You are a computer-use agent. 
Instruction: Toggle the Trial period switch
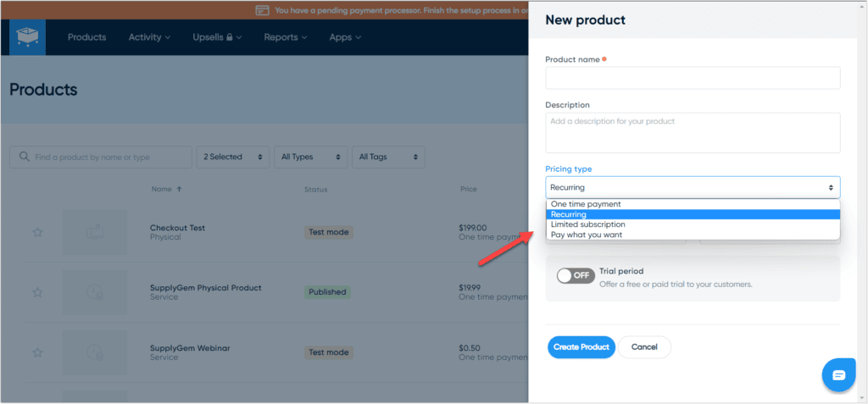576,275
